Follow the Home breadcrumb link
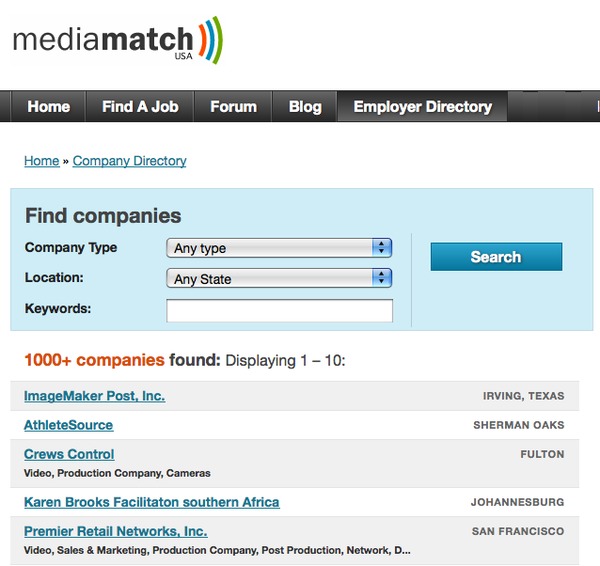This screenshot has width=600, height=566. pyautogui.click(x=42, y=161)
